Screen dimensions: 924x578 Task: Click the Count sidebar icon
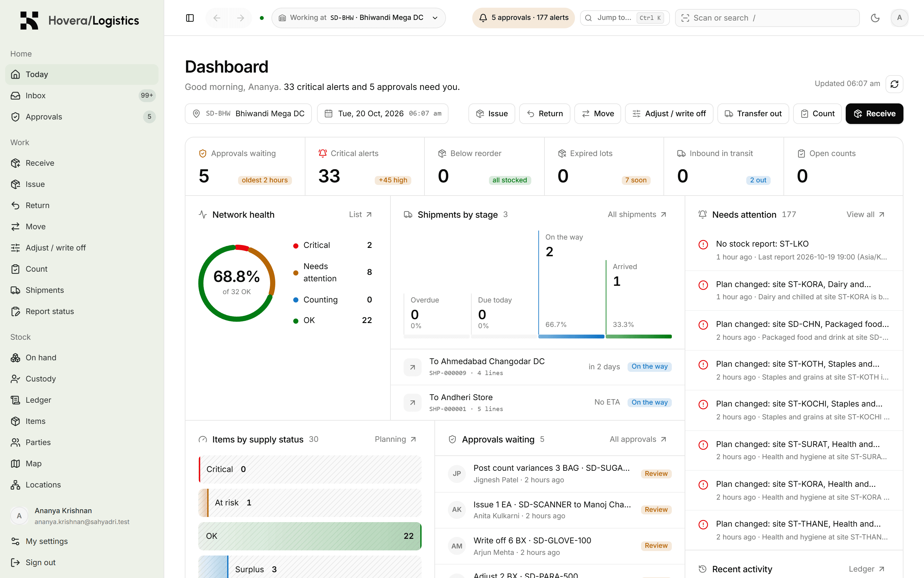tap(15, 269)
